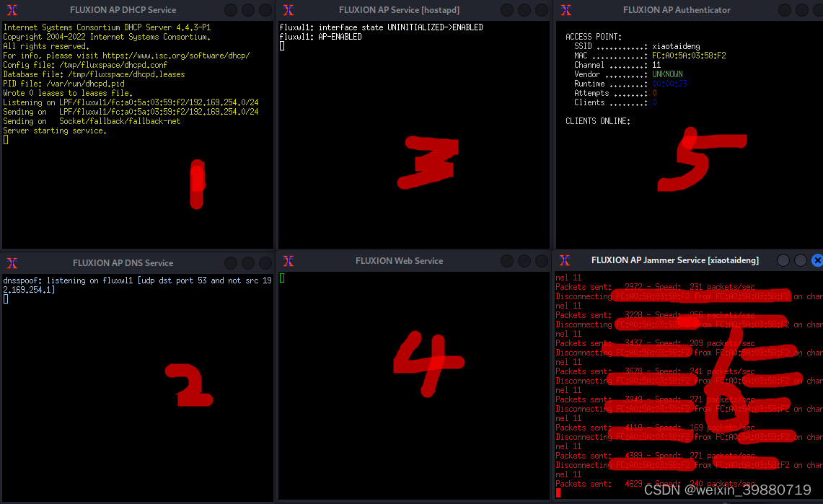The width and height of the screenshot is (823, 504).
Task: Click the 'Packets sent: 3437' line in Jammer
Action: tap(655, 343)
